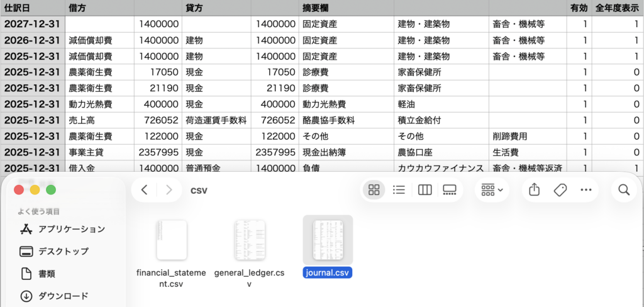Switch Finder to gallery view

coord(449,189)
